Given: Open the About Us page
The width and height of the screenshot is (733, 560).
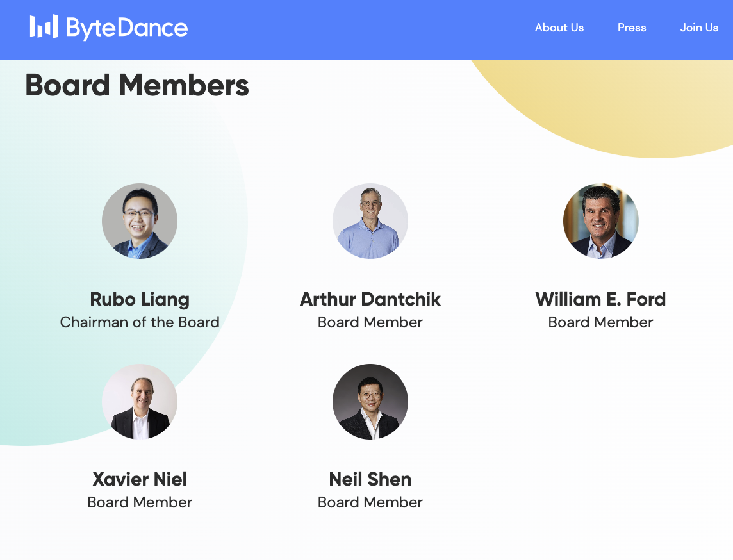Looking at the screenshot, I should (559, 28).
